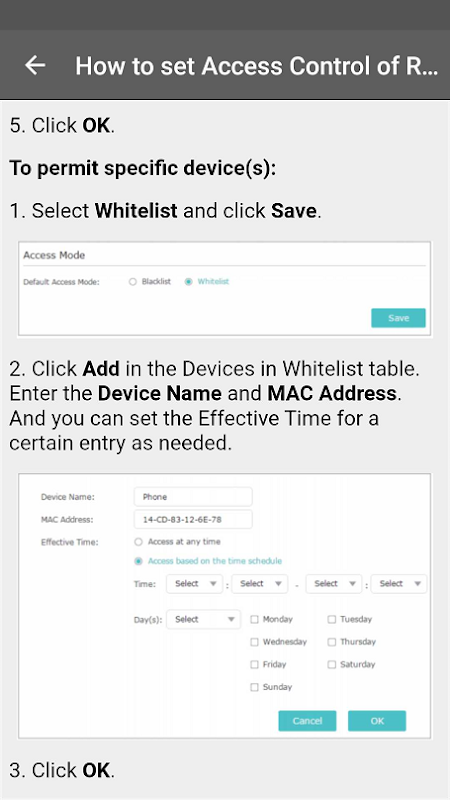
Task: Click the Cancel button in the dialog
Action: click(307, 721)
